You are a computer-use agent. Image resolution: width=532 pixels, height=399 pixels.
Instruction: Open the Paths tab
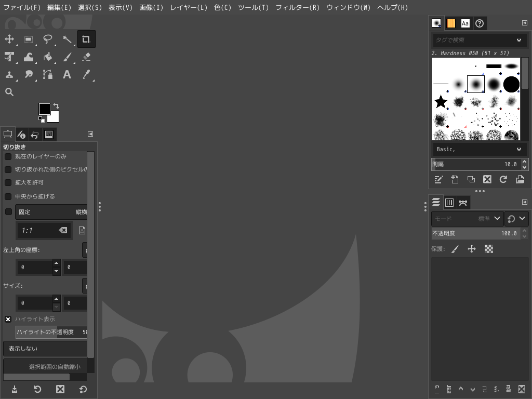(x=463, y=203)
